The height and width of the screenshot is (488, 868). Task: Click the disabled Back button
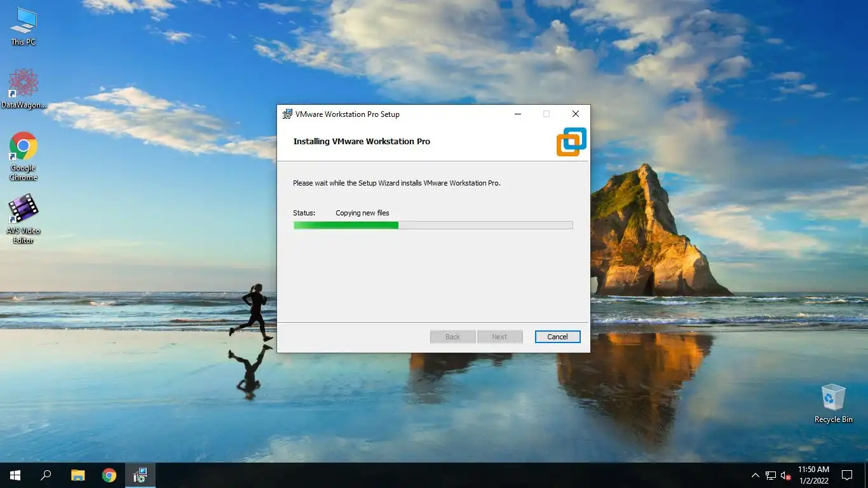[x=452, y=337]
